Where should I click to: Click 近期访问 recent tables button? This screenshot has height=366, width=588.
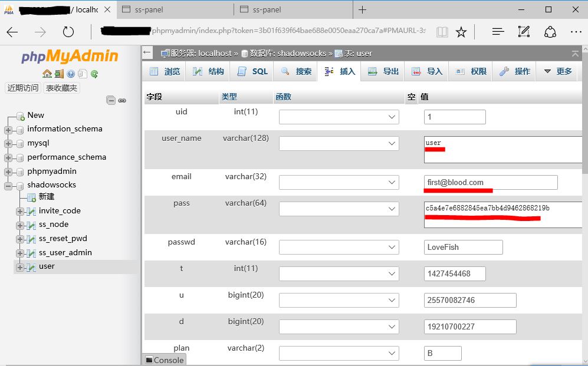[23, 88]
